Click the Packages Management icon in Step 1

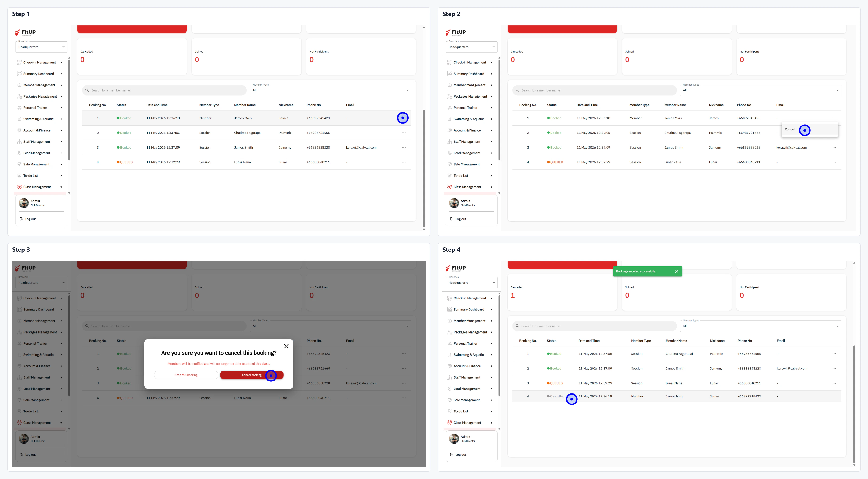pos(19,96)
